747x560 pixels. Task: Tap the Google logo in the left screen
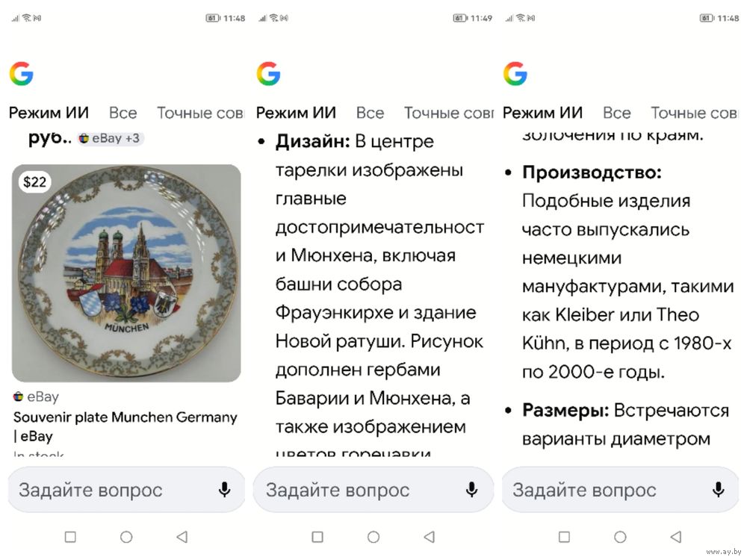21,74
